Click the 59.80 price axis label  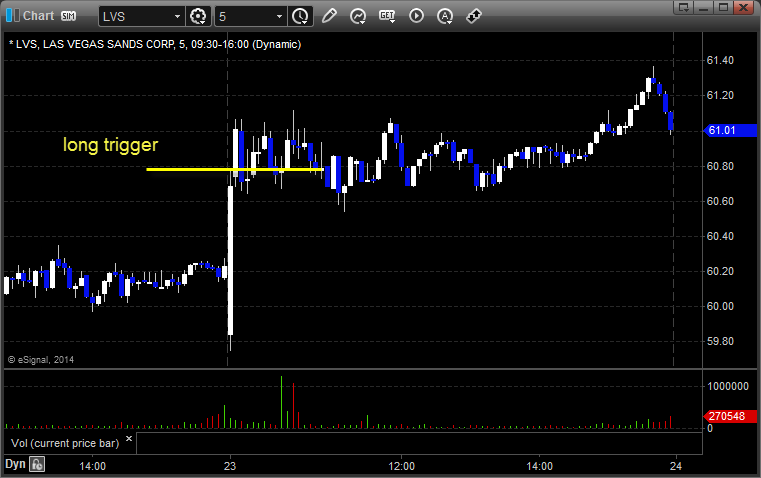[720, 341]
